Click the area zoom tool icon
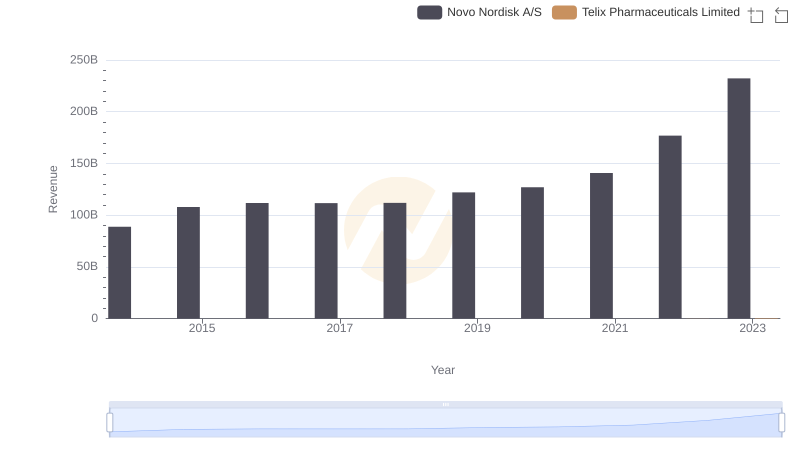The width and height of the screenshot is (800, 461). click(x=756, y=15)
